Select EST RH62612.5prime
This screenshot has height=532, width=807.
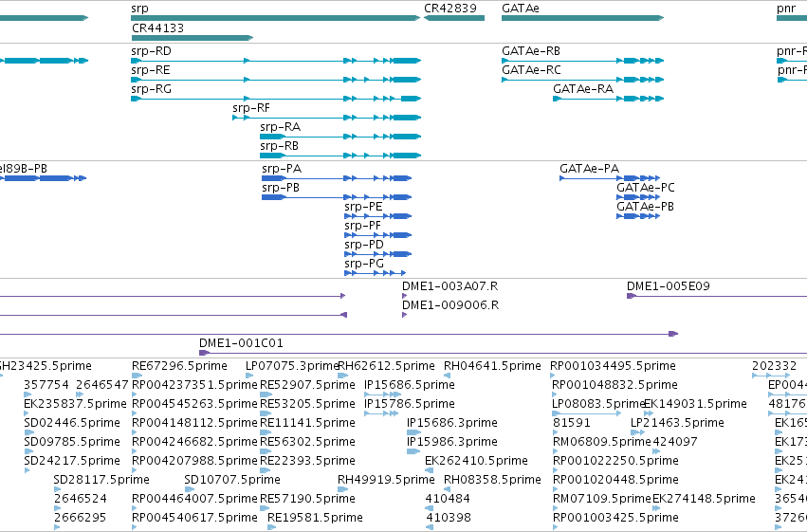pyautogui.click(x=342, y=376)
